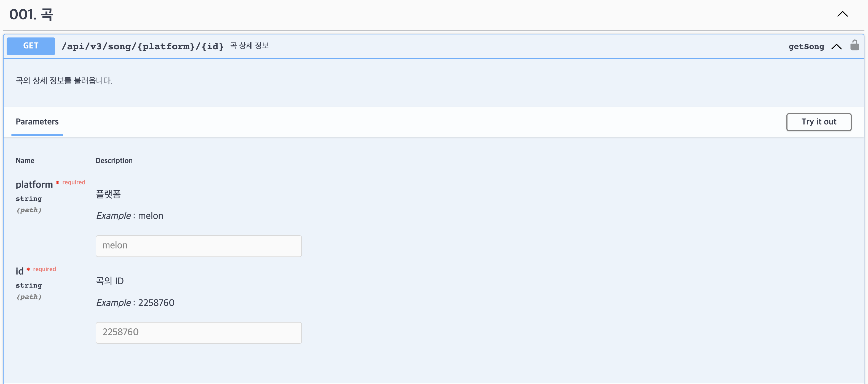Click the 001. 곡 section title
Screen dimensions: 868x384
[x=31, y=15]
